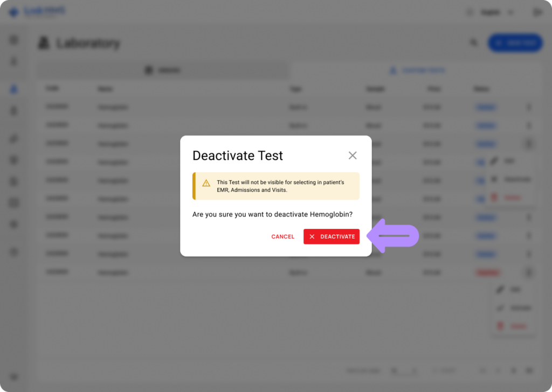The height and width of the screenshot is (392, 552).
Task: Select the Laboratory icon in the left sidebar
Action: pos(14,89)
